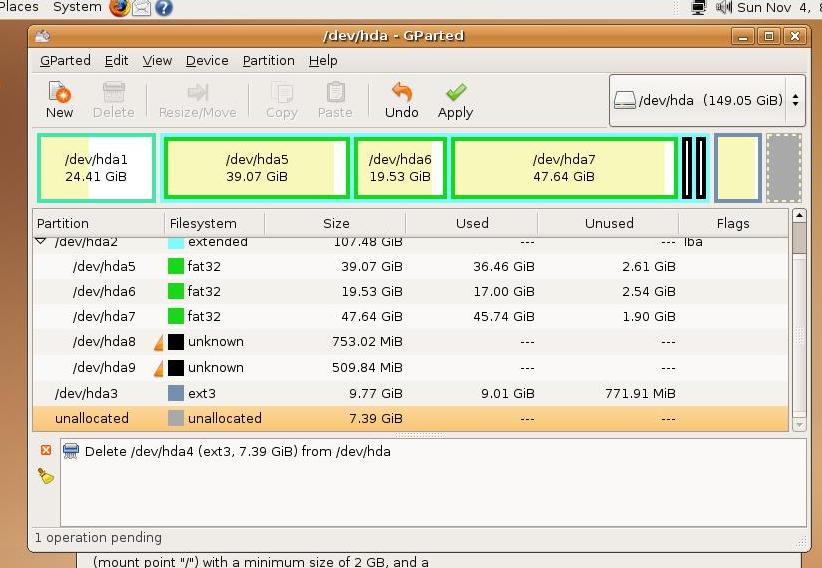Select the /dev/hda7 block in disk map
This screenshot has width=822, height=568.
pos(563,168)
